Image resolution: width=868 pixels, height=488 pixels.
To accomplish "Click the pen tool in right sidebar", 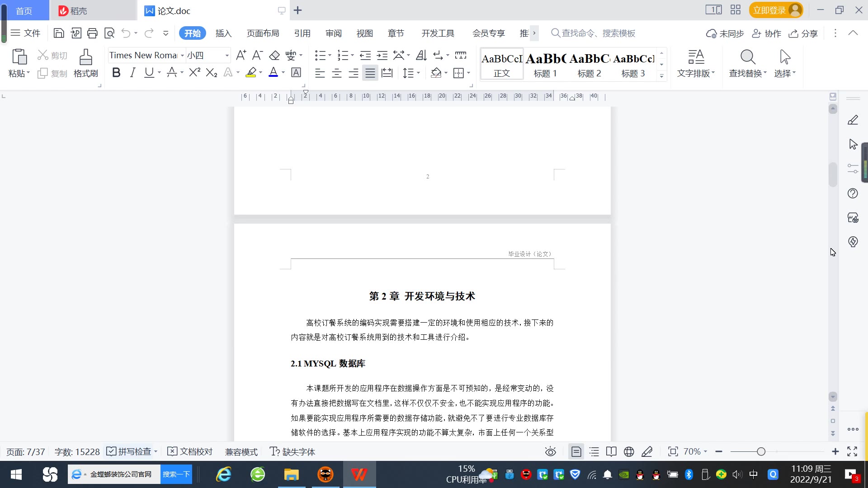I will pos(853,120).
